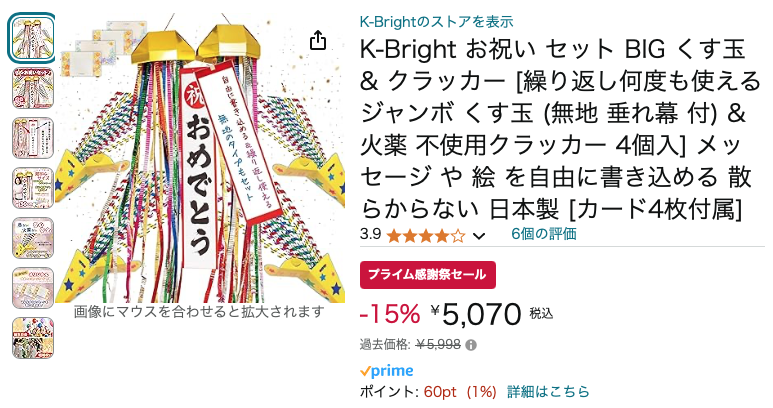
Task: Select the fourth product thumbnail
Action: coord(33,188)
